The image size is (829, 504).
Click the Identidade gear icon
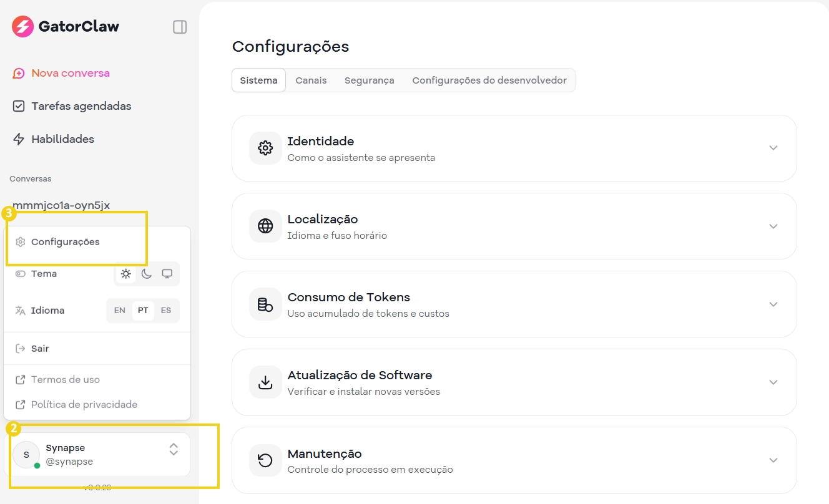(265, 148)
